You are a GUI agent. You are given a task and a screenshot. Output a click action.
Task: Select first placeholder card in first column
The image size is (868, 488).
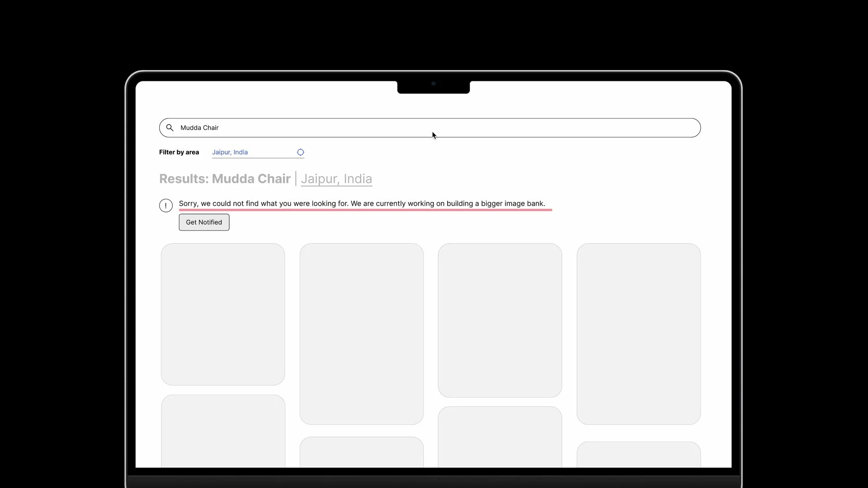[223, 314]
